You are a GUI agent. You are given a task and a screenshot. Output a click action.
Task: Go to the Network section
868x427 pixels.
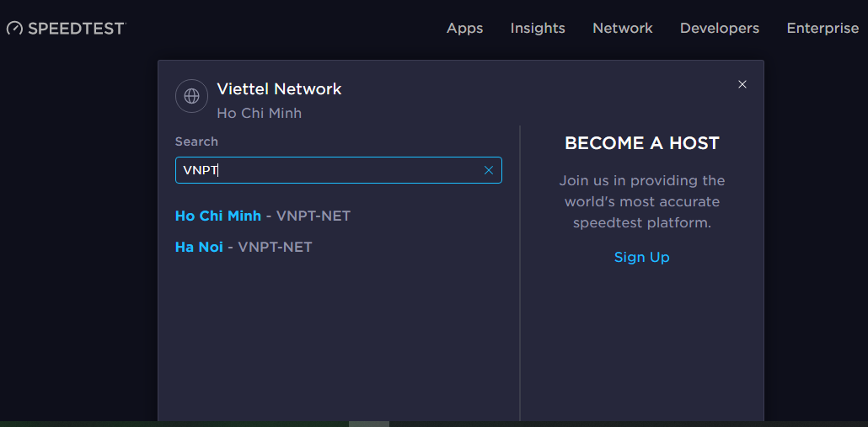(x=623, y=29)
